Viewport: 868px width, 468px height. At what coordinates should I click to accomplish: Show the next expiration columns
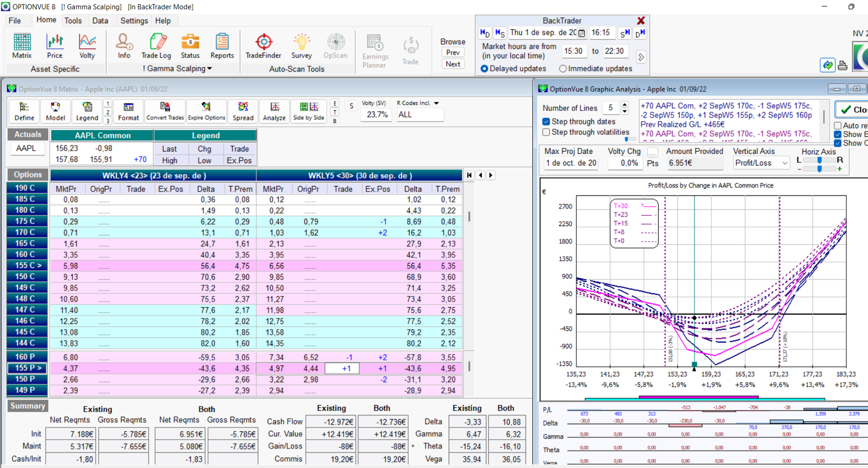point(491,175)
